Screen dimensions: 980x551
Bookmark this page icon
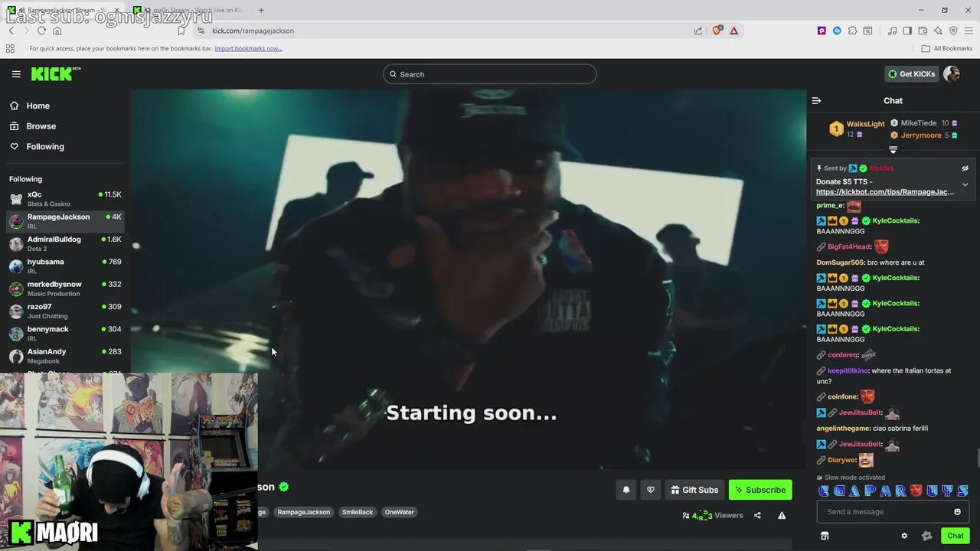181,31
